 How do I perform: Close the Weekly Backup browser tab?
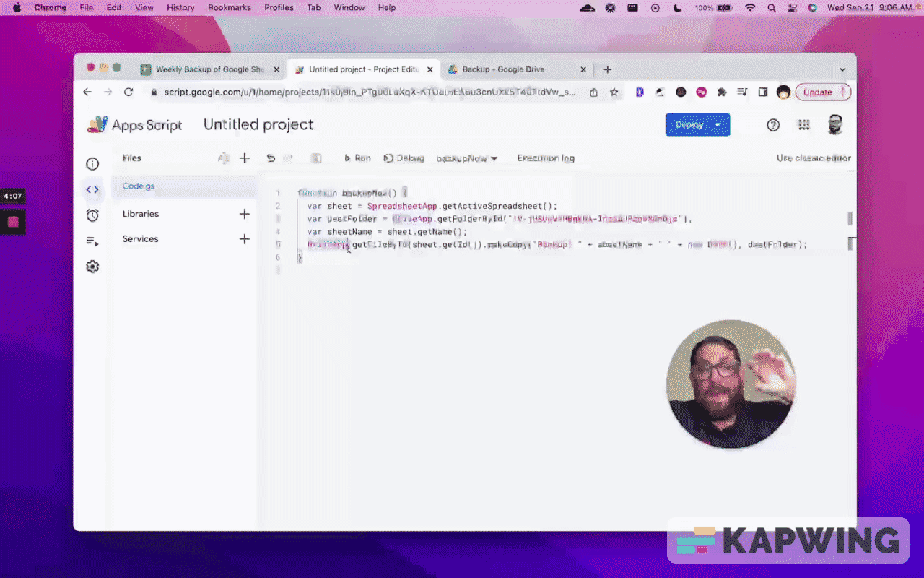(276, 69)
